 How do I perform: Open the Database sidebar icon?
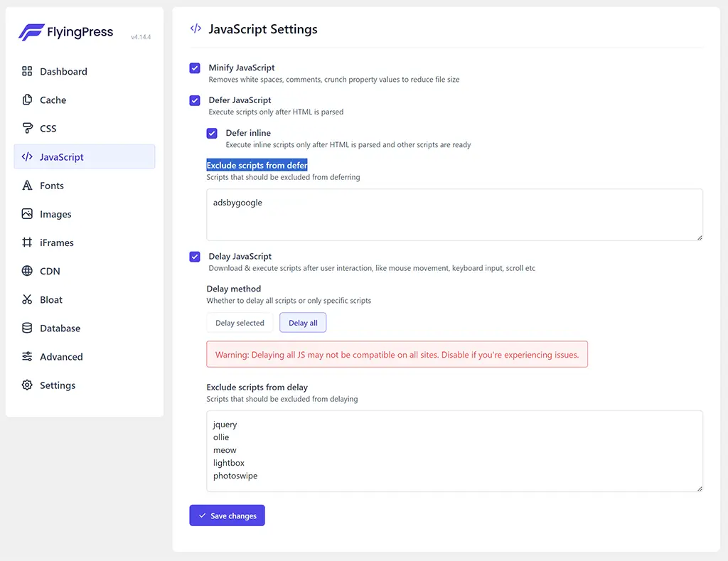26,328
